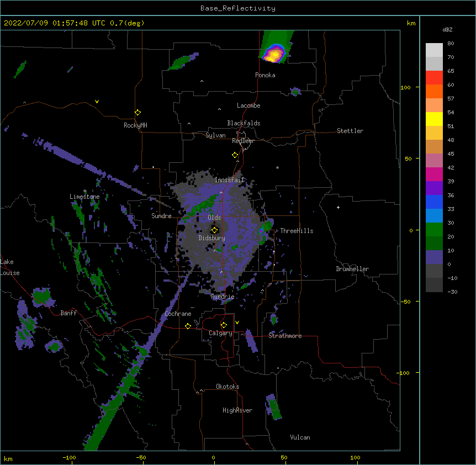The image size is (476, 465).
Task: Click the HighRiver label
Action: 237,410
